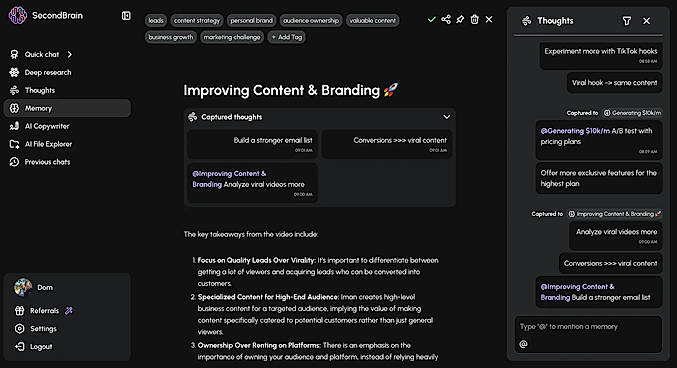The width and height of the screenshot is (677, 368).
Task: Select the 'content strategy' tag
Action: pyautogui.click(x=197, y=20)
